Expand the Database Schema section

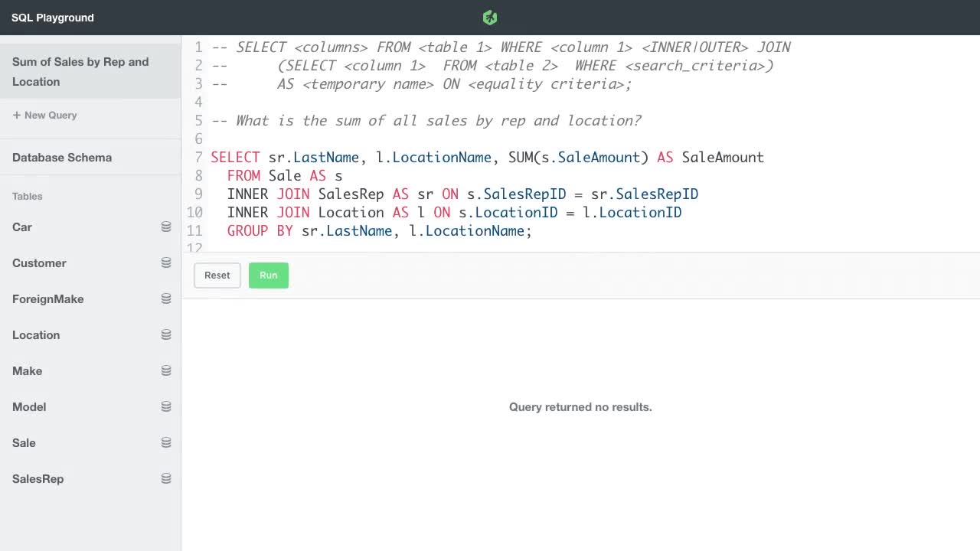(x=62, y=158)
